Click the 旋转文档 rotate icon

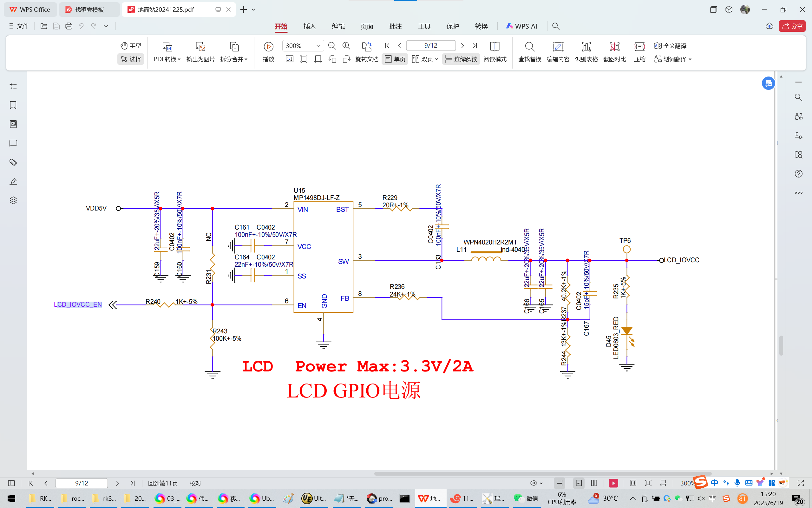coord(367,46)
